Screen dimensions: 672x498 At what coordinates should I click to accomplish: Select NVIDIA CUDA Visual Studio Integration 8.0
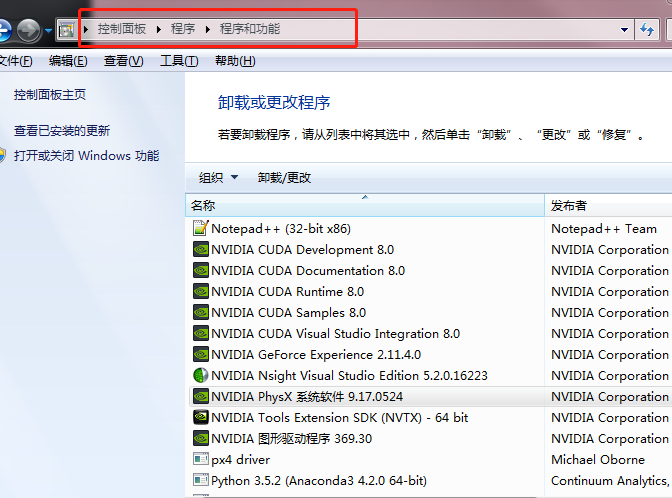tap(430, 333)
